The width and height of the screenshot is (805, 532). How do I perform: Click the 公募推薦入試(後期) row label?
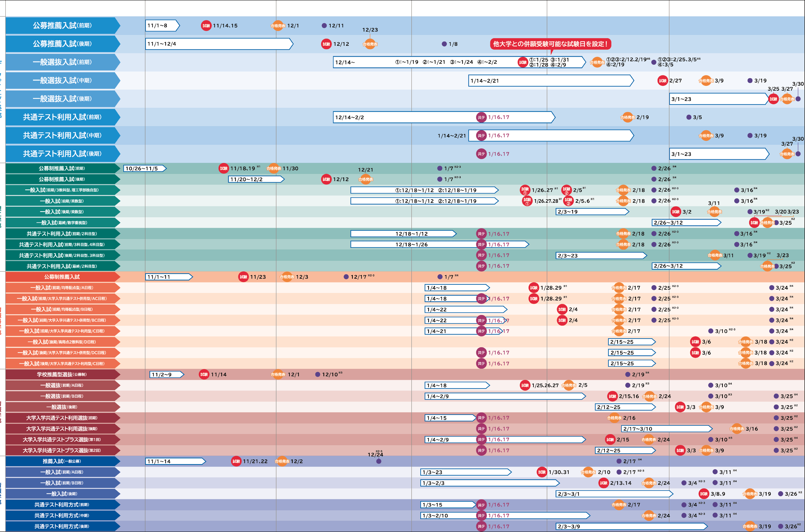click(63, 44)
